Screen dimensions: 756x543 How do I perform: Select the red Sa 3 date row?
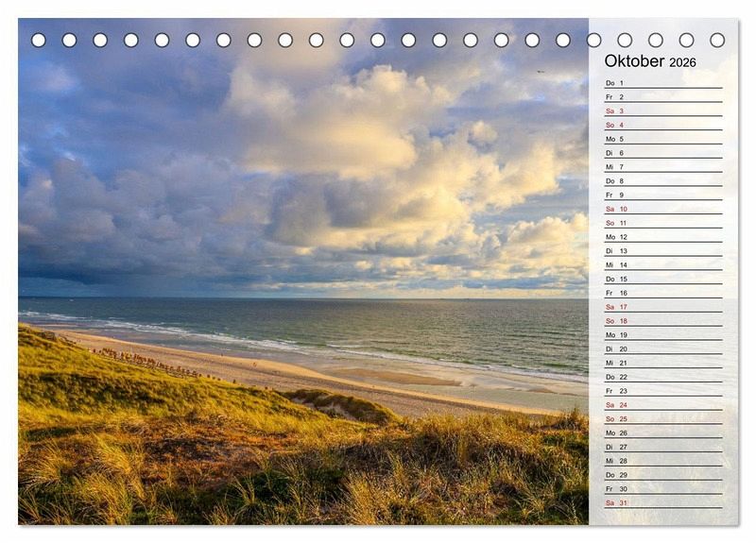pos(661,110)
